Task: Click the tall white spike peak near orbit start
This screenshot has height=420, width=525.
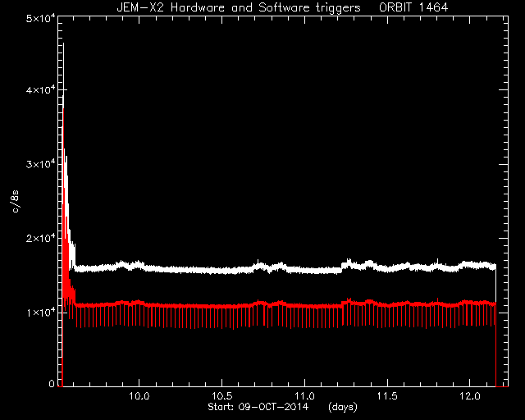Action: click(x=64, y=45)
